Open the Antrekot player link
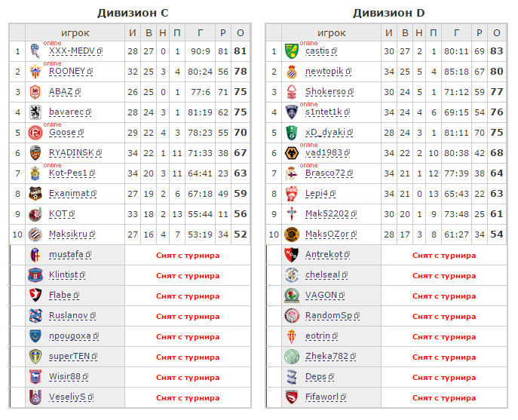The width and height of the screenshot is (518, 420). pyautogui.click(x=323, y=254)
